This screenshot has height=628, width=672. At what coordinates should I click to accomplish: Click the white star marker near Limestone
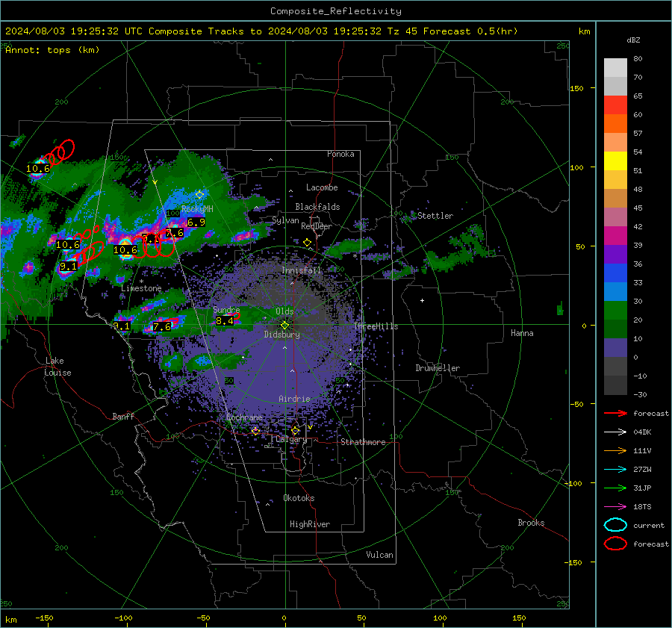coord(141,282)
